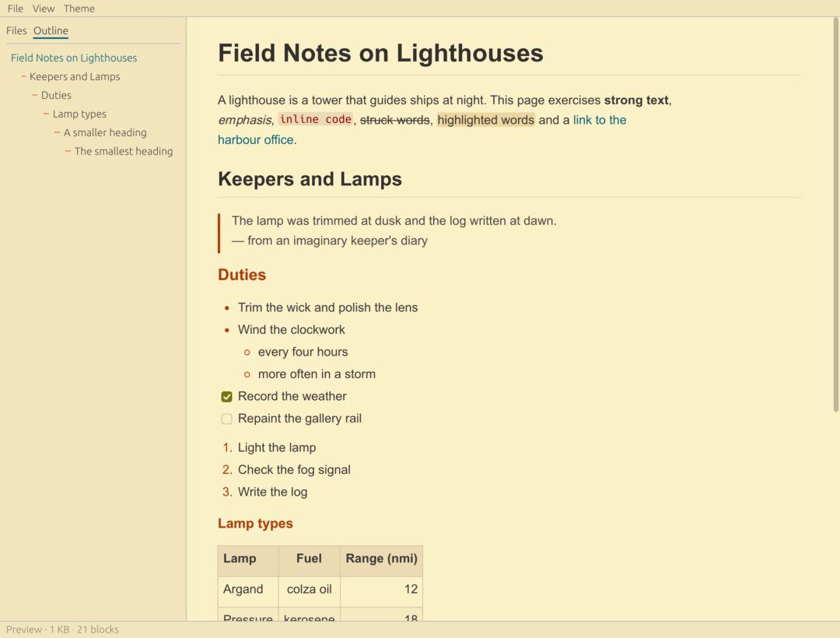Click the Argand table cell
The height and width of the screenshot is (638, 840).
coord(248,591)
